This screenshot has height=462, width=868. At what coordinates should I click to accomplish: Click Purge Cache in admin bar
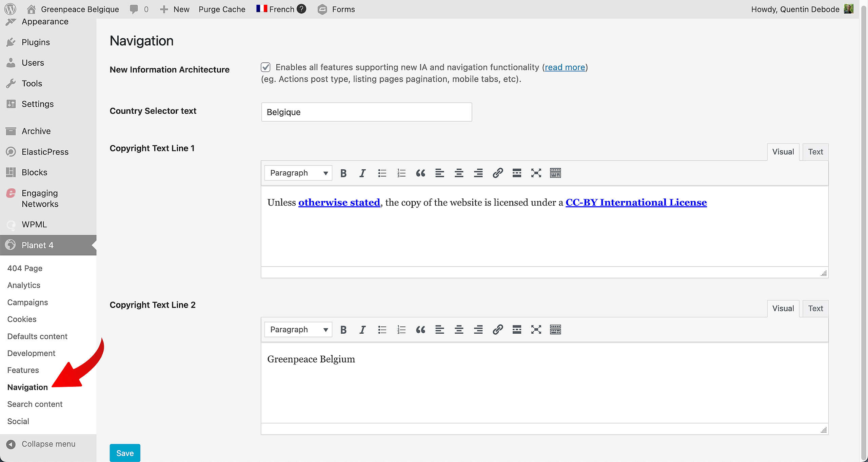[x=222, y=9]
